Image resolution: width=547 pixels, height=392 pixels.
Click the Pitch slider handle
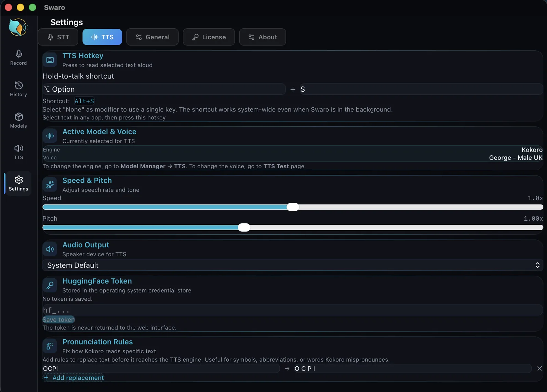[x=244, y=227]
